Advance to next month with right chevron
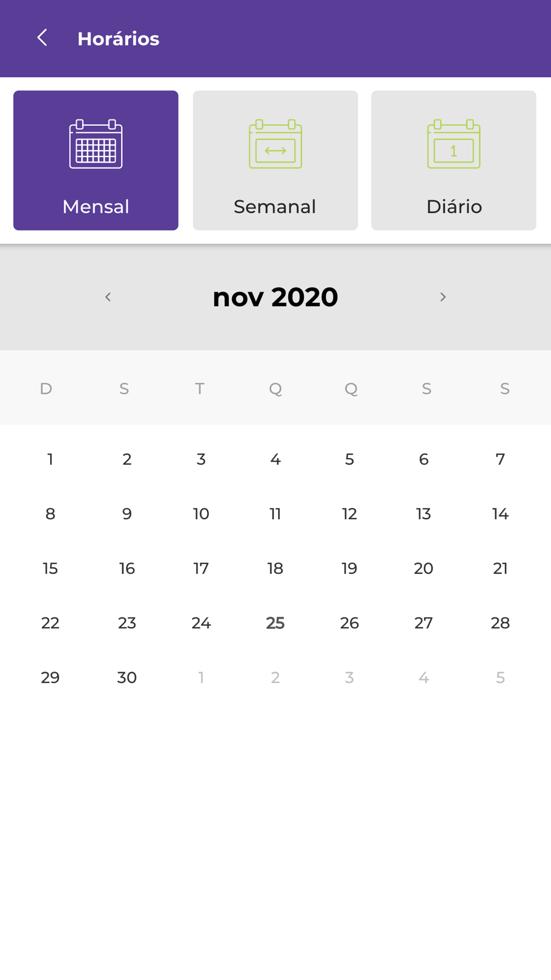The image size is (551, 980). click(x=442, y=297)
